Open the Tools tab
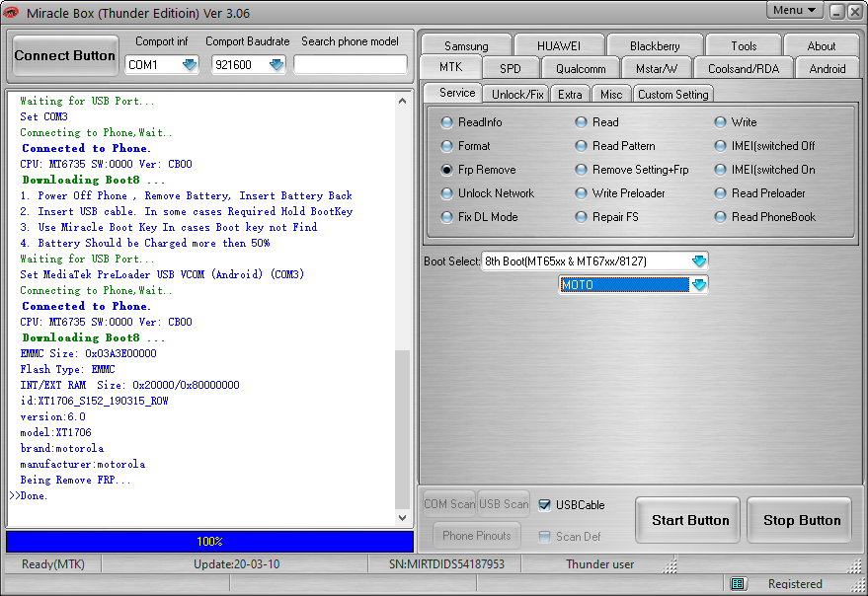Screen dimensions: 868x596 tap(744, 45)
